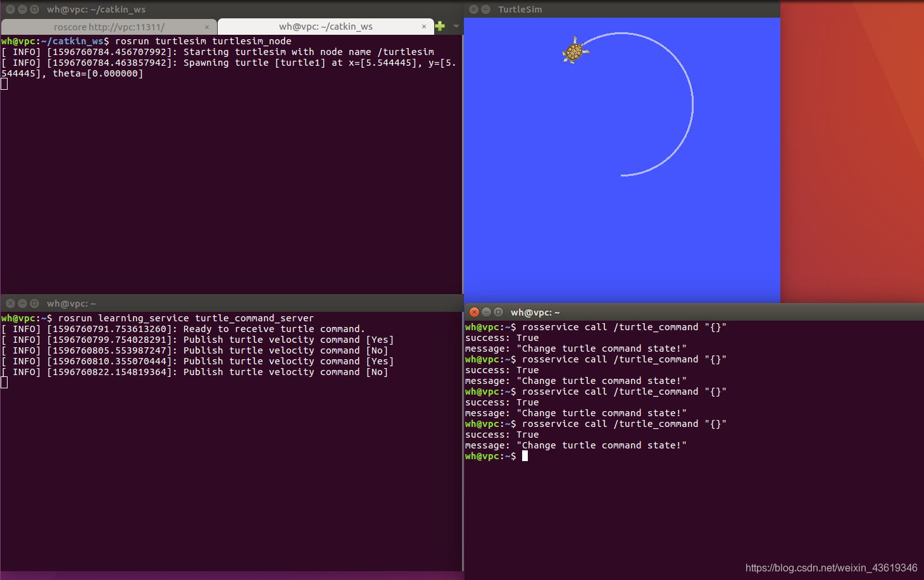
Task: Click the turtle sprite in the TurtleSim window
Action: (575, 51)
